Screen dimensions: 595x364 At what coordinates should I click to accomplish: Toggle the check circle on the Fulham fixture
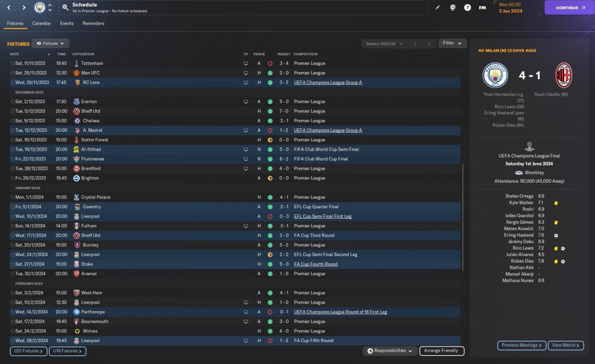click(13, 226)
